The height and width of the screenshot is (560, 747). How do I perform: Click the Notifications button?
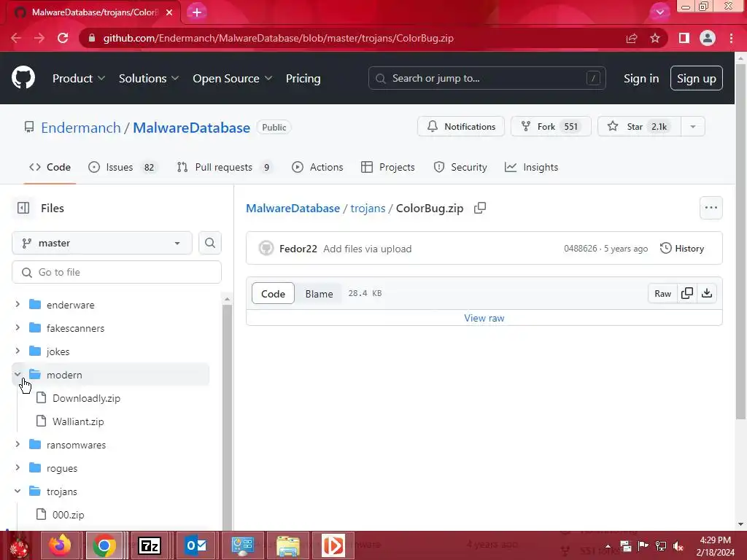pyautogui.click(x=461, y=127)
